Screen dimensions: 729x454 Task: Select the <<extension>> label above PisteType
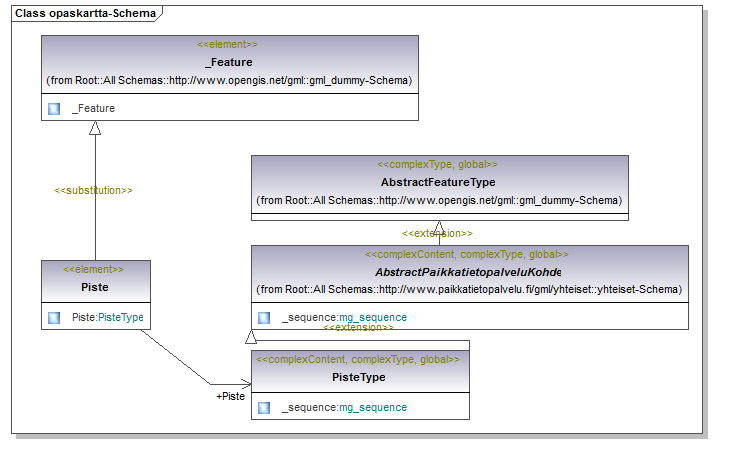[358, 328]
